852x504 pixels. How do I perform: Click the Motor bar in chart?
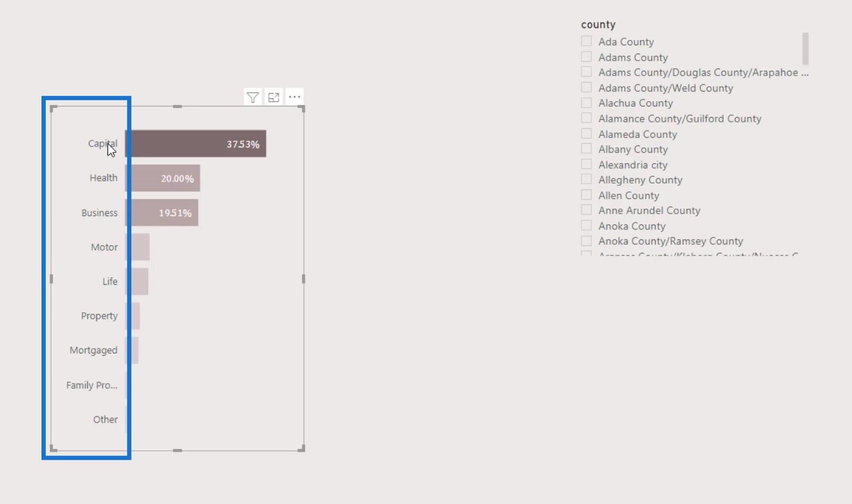(x=137, y=247)
